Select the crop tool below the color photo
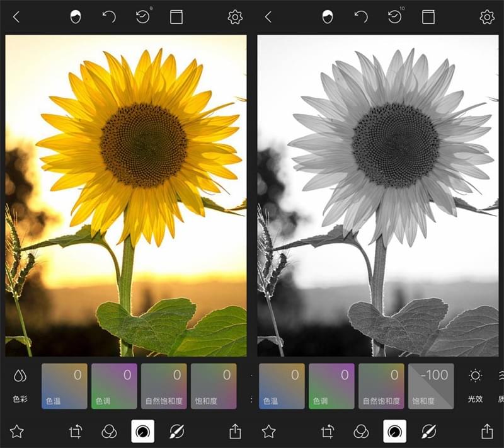 tap(76, 431)
